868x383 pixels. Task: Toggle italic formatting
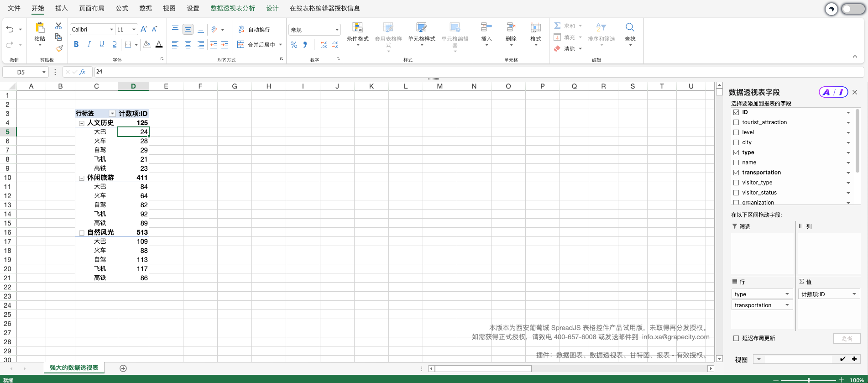click(x=89, y=44)
